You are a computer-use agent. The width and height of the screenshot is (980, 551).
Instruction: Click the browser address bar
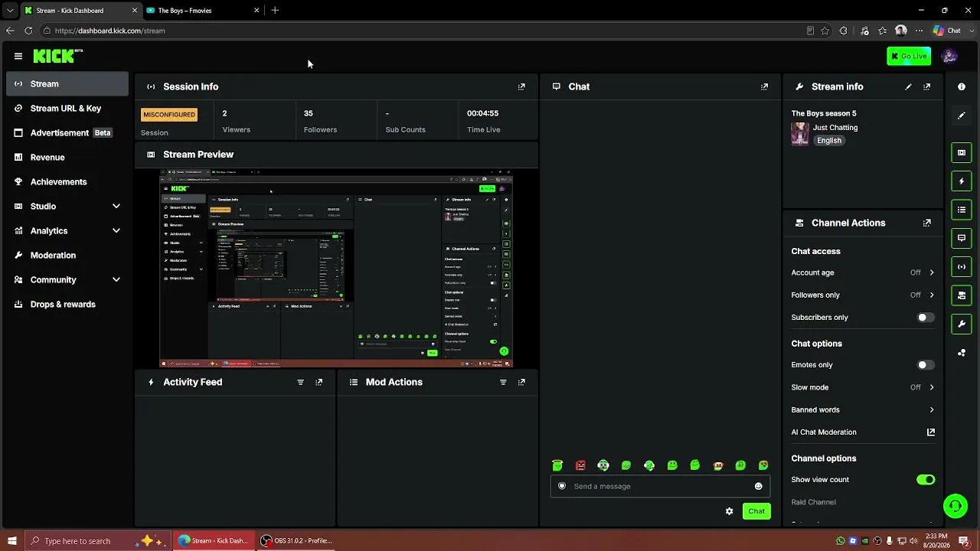coord(423,31)
